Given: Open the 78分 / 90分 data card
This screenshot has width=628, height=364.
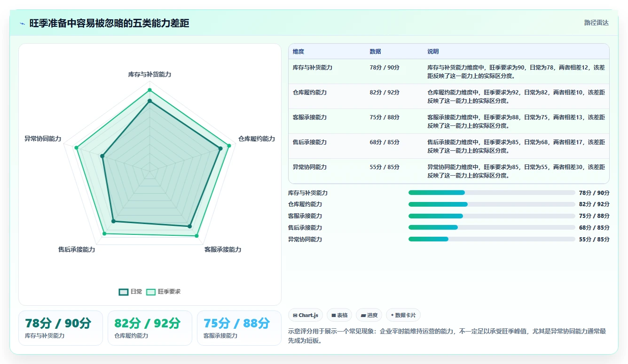Looking at the screenshot, I should tap(61, 328).
